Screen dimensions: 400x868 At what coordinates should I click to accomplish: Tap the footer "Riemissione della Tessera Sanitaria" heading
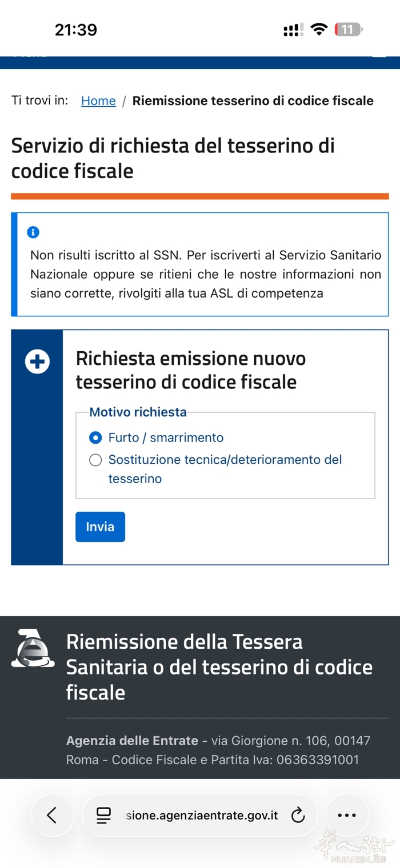(x=219, y=667)
